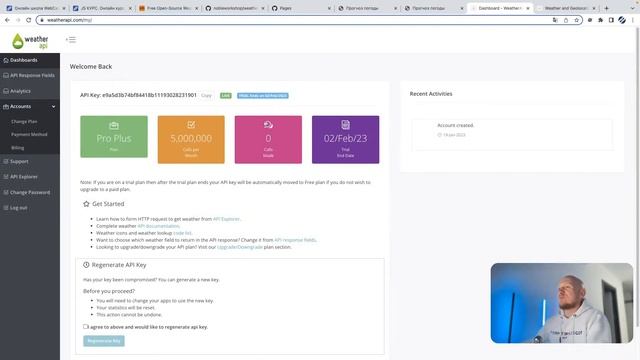Open Change Password in the sidebar
Image resolution: width=640 pixels, height=360 pixels.
coord(30,192)
